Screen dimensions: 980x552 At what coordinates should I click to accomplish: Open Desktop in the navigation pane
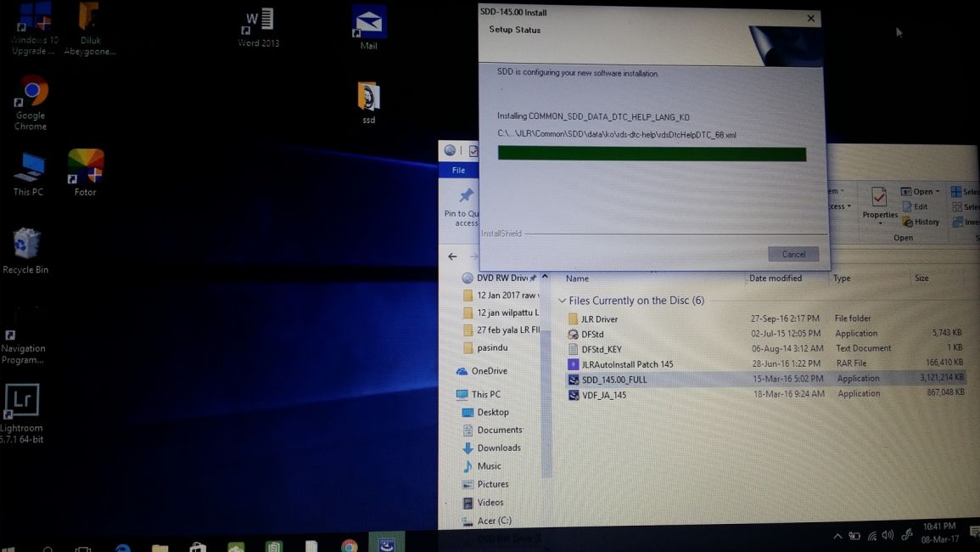(x=485, y=413)
